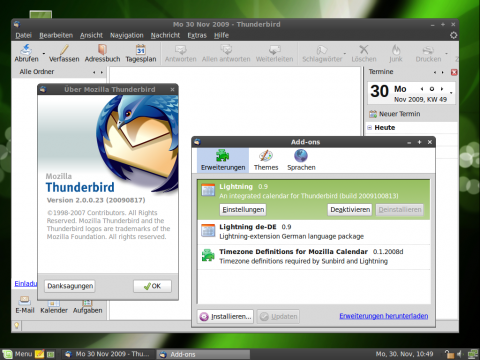Screen dimensions: 480x360
Task: Open the Adressbuch address book
Action: pyautogui.click(x=102, y=54)
